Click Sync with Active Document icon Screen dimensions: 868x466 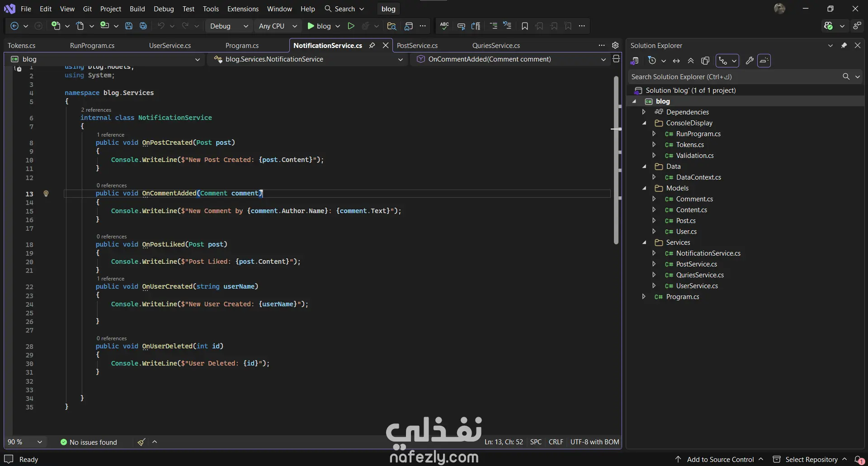click(x=676, y=61)
